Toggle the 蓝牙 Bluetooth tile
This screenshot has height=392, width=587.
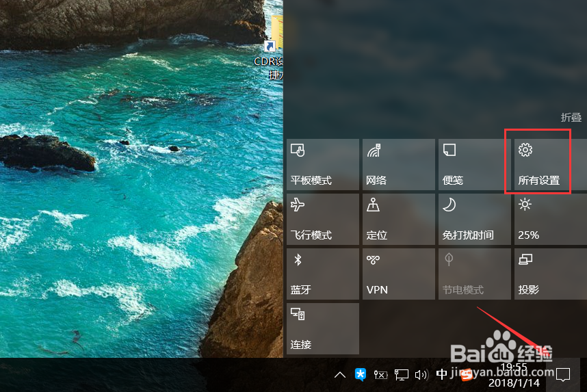point(323,274)
